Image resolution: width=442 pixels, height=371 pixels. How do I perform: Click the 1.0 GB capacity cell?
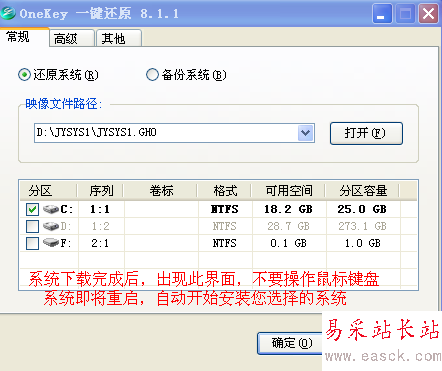click(x=362, y=243)
